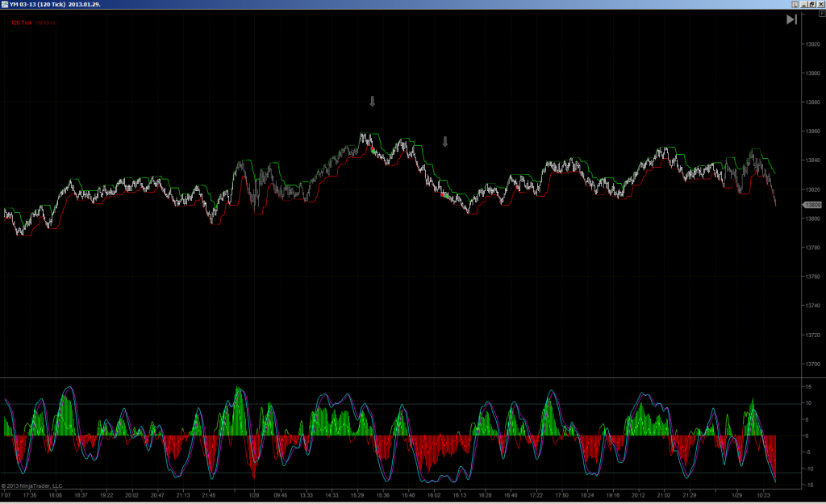Click the 13920 price scale label
This screenshot has width=826, height=504.
(813, 44)
